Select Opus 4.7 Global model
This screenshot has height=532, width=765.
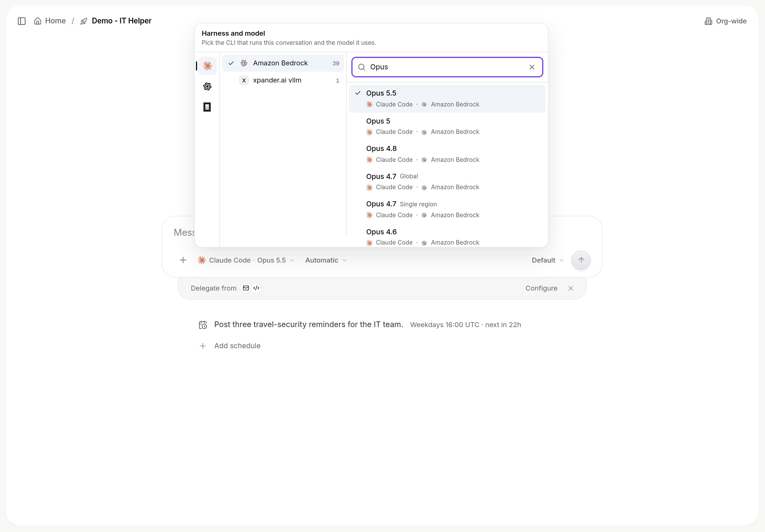point(447,182)
